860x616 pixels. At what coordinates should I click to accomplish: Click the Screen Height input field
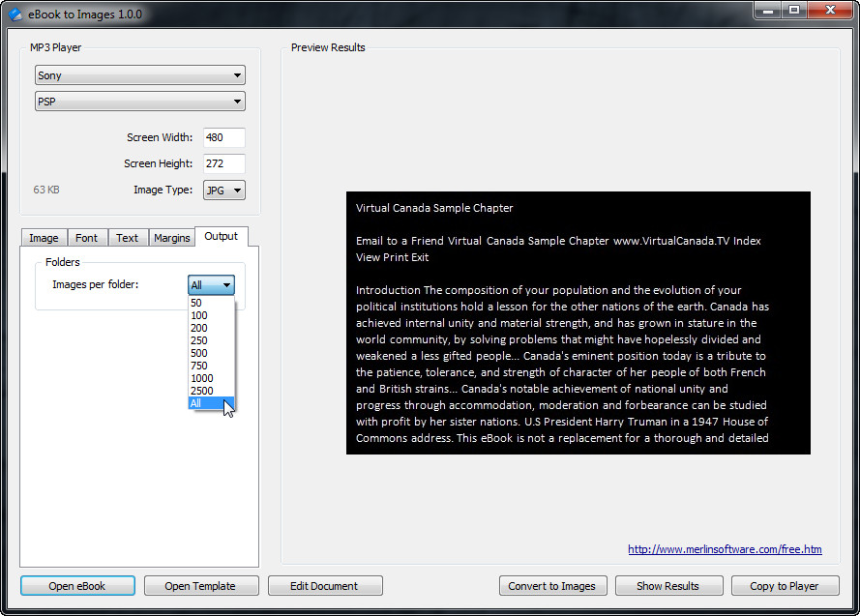(223, 163)
